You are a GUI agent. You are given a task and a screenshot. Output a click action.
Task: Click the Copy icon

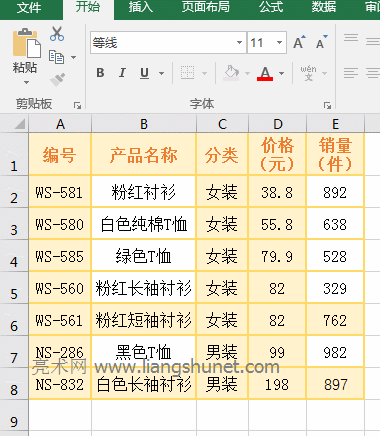click(x=56, y=57)
